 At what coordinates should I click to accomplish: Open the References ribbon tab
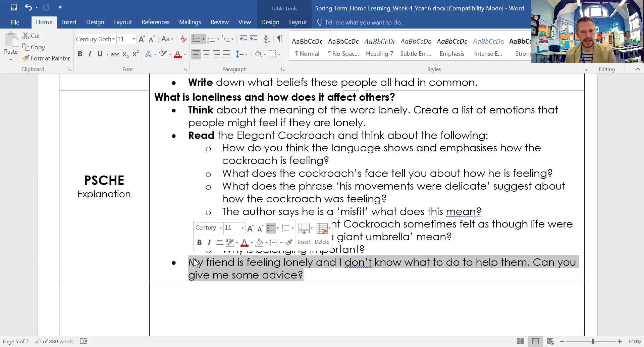155,22
